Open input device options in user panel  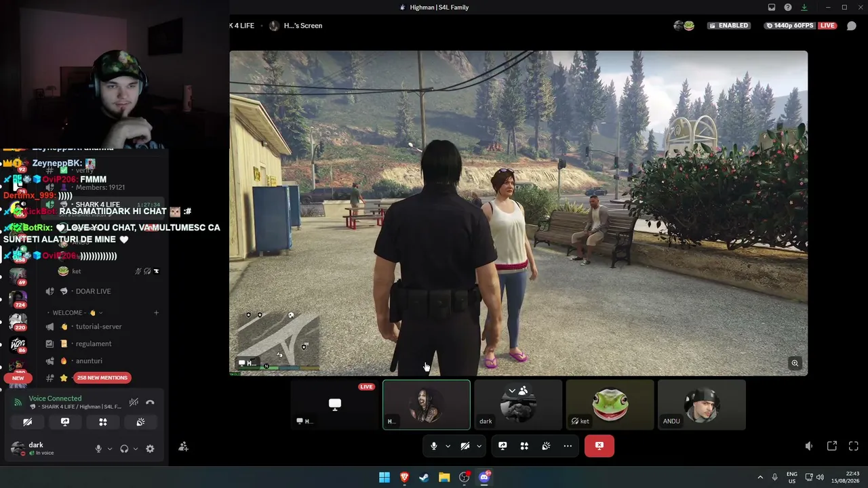109,449
